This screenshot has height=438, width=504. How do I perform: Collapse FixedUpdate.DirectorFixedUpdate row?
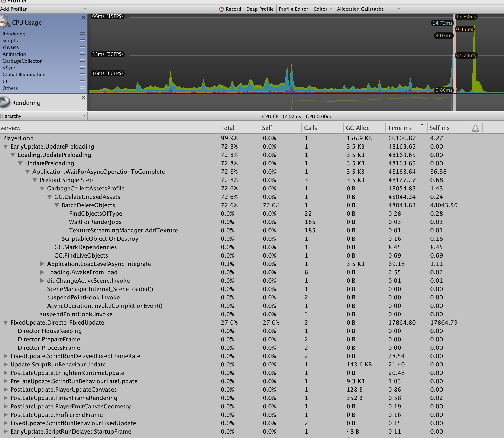pyautogui.click(x=5, y=322)
